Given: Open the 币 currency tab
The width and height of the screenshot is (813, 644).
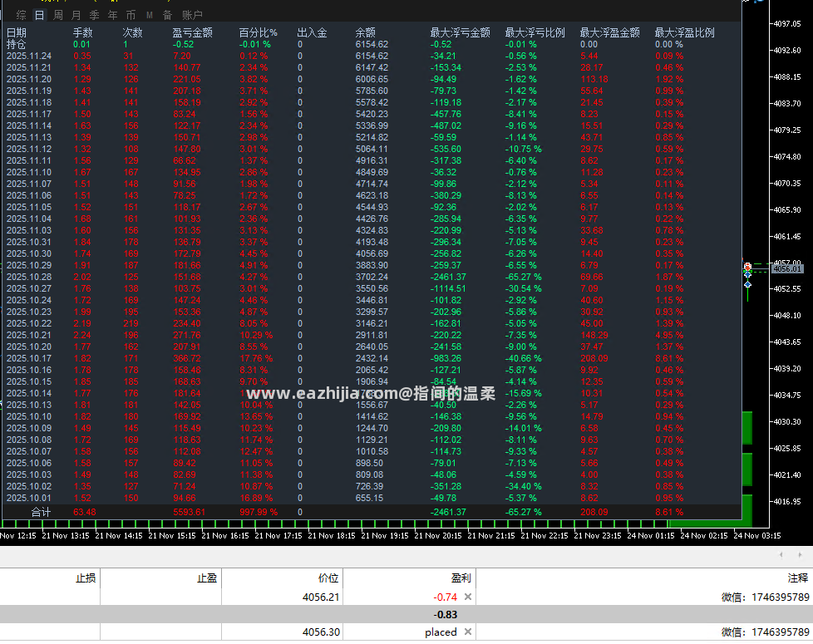Looking at the screenshot, I should 131,15.
